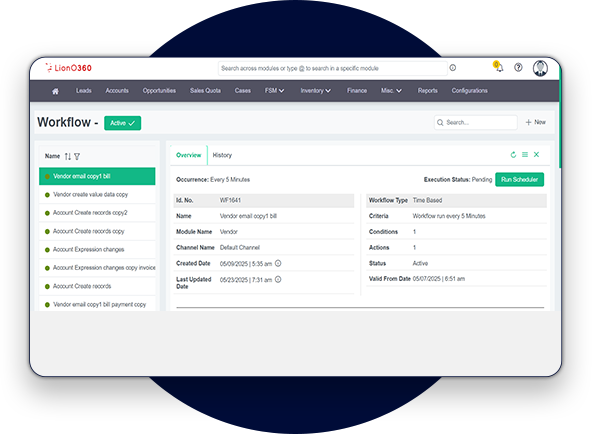Focus the workflow Search field

coord(476,123)
